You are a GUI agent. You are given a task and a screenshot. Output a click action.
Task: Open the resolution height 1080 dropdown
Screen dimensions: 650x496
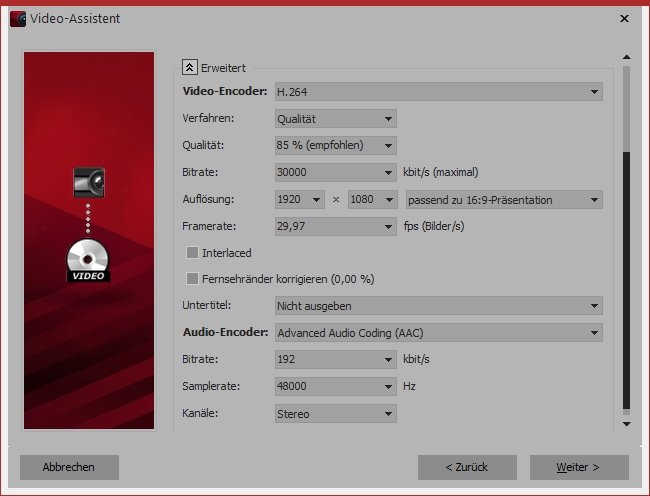(372, 199)
